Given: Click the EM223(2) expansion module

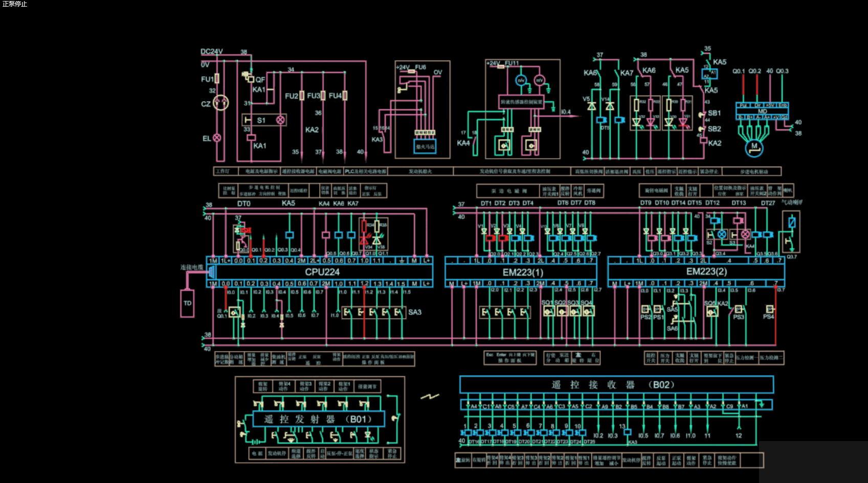Looking at the screenshot, I should pos(696,271).
